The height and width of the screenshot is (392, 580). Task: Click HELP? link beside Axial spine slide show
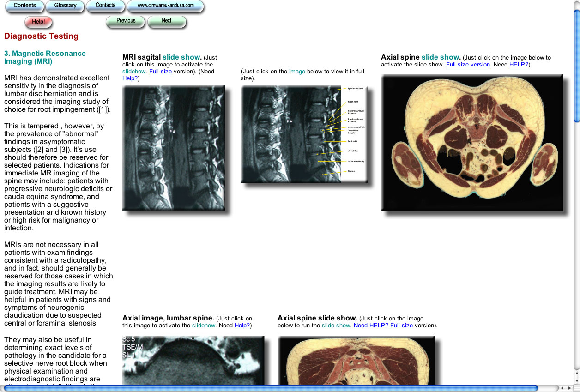tap(519, 65)
